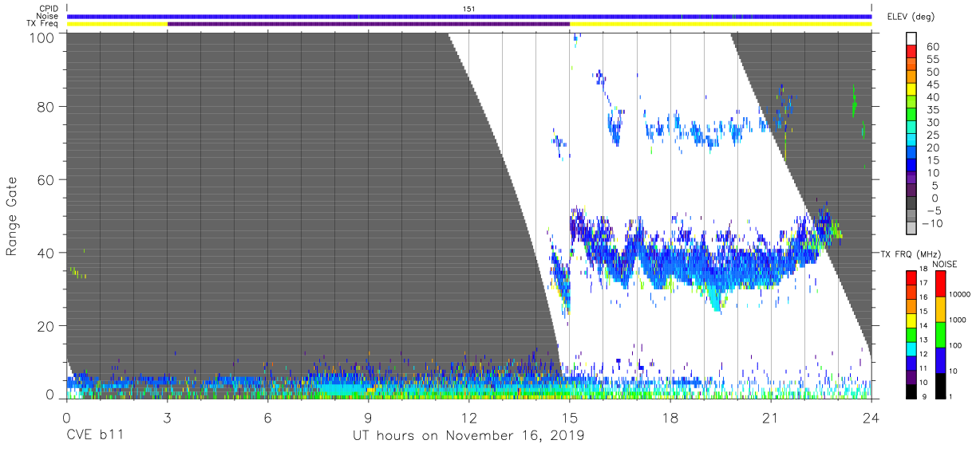Click the 18 hour tick on UT axis
980x452 pixels.
(670, 417)
